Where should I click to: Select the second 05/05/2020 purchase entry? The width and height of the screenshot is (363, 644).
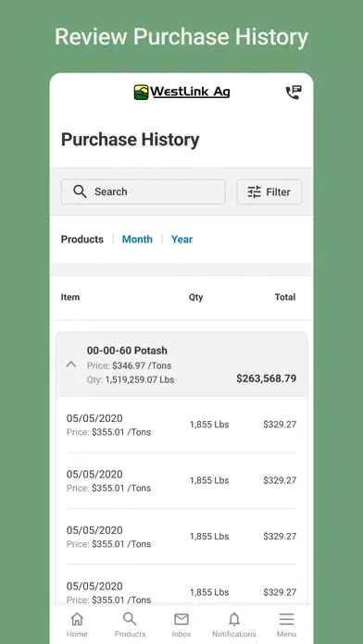point(181,480)
